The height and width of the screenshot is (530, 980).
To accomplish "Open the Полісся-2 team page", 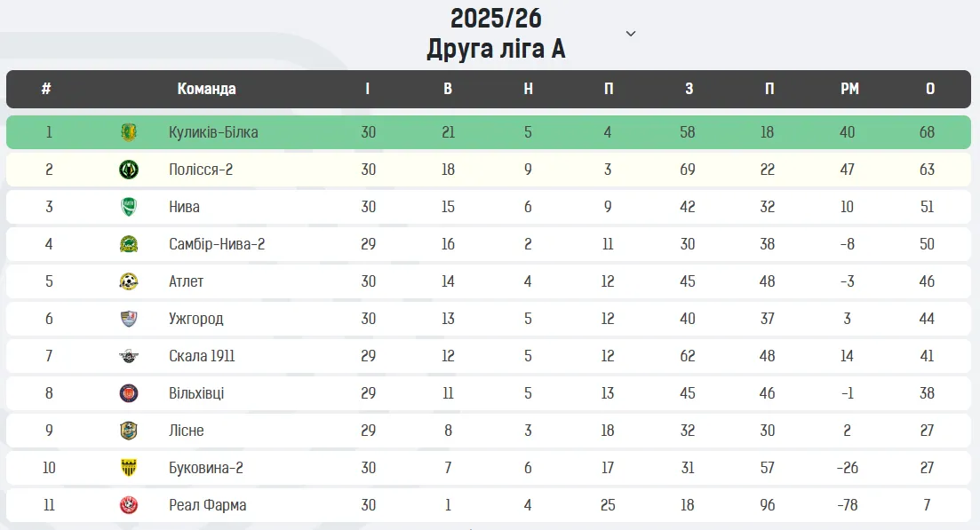I will pos(201,170).
